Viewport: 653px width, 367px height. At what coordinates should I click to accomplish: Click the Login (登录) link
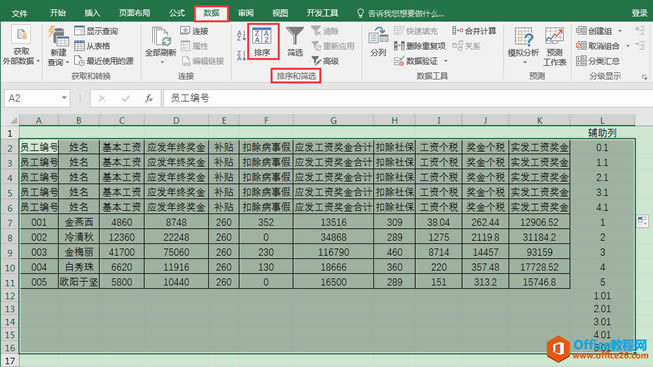coord(639,13)
